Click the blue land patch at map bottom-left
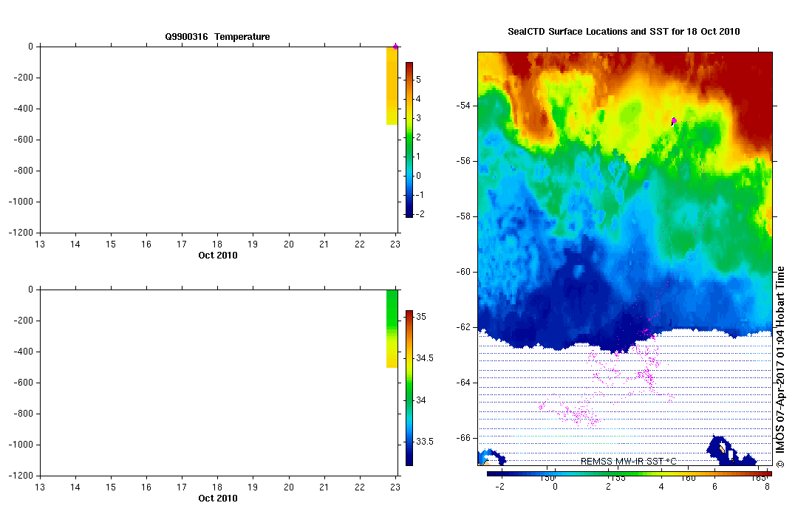812x517 pixels. 489,457
